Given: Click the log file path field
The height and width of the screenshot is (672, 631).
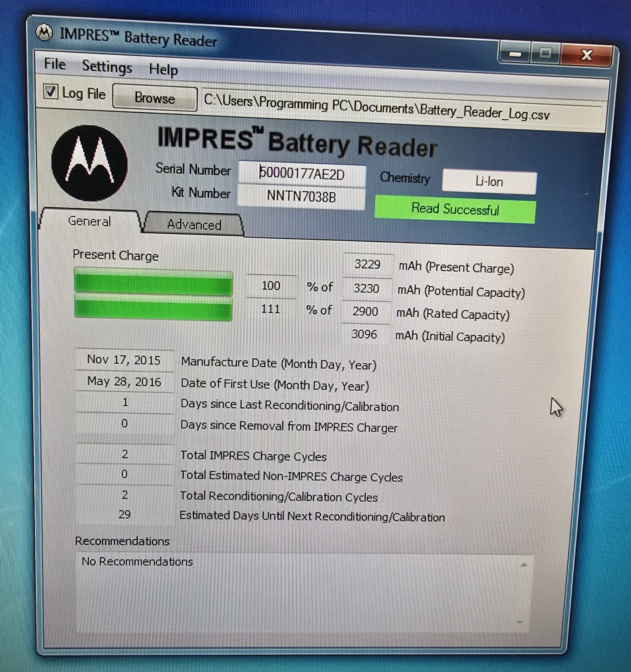Looking at the screenshot, I should pyautogui.click(x=399, y=110).
